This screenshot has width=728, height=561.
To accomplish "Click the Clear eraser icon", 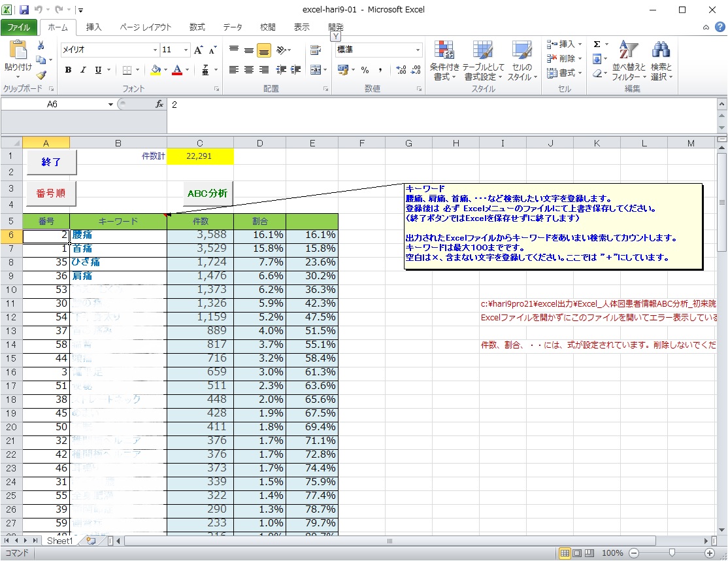I will coord(597,73).
